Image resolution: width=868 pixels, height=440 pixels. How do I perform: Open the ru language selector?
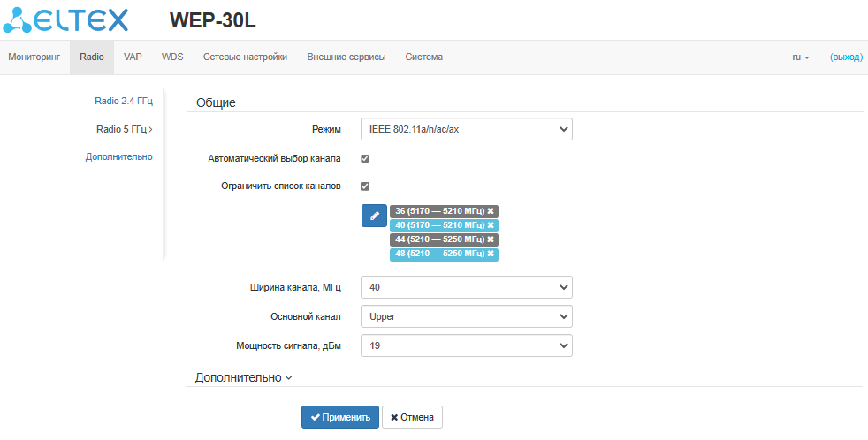[800, 57]
